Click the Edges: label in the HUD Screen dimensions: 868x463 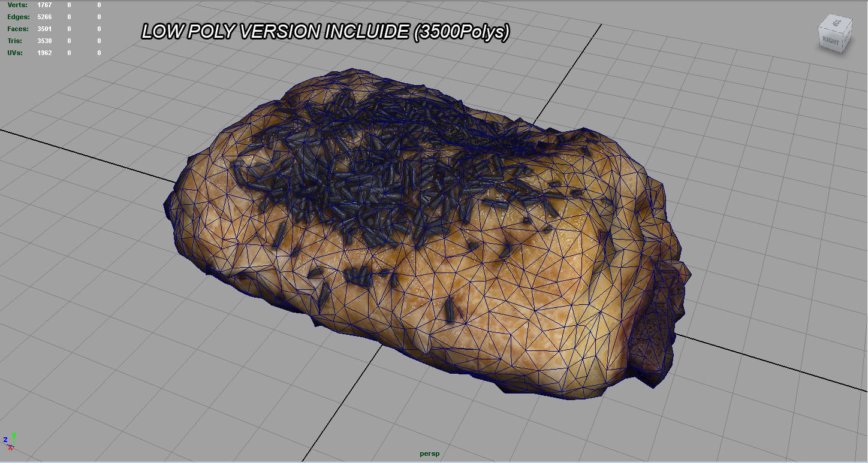click(x=19, y=17)
